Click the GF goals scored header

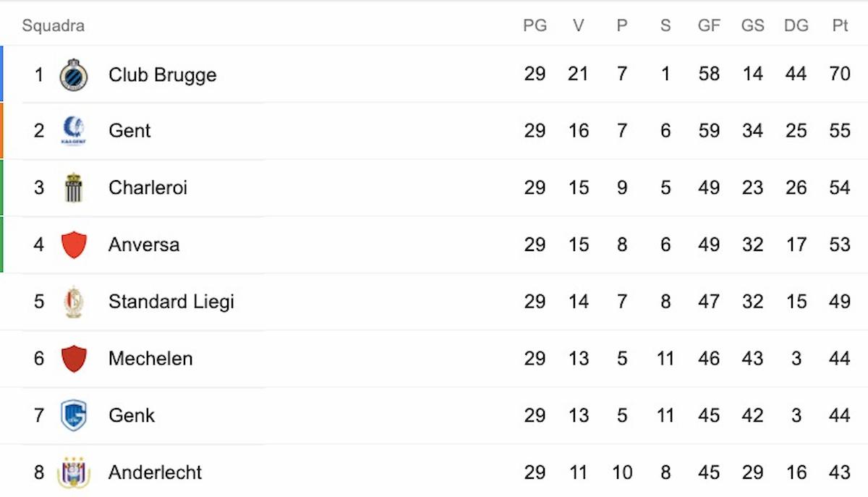(709, 26)
